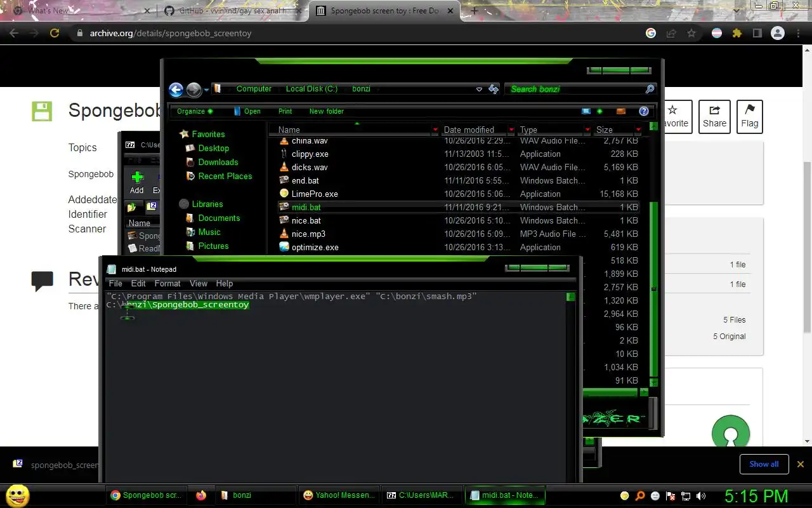Image resolution: width=812 pixels, height=508 pixels.
Task: Click the search magnifier in Explorer
Action: click(650, 90)
